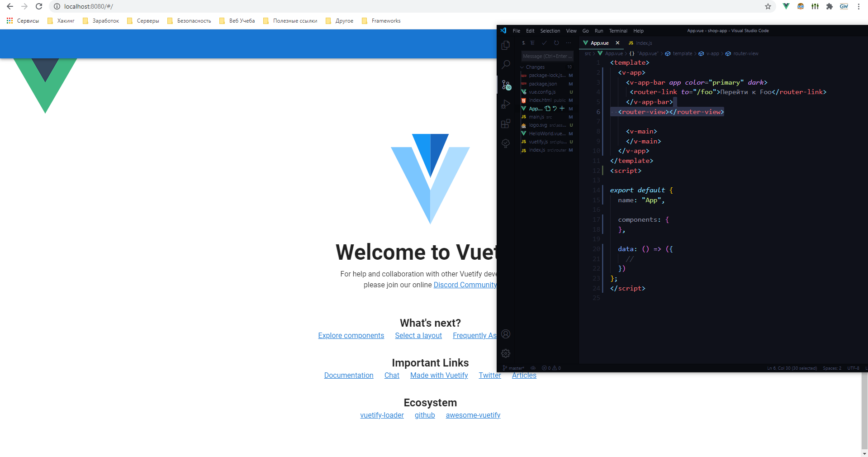Open the Chrome three-dot menu

pyautogui.click(x=859, y=6)
